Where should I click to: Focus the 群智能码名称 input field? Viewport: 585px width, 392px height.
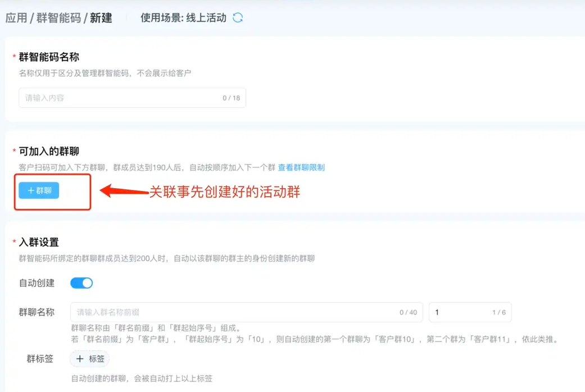coord(132,98)
